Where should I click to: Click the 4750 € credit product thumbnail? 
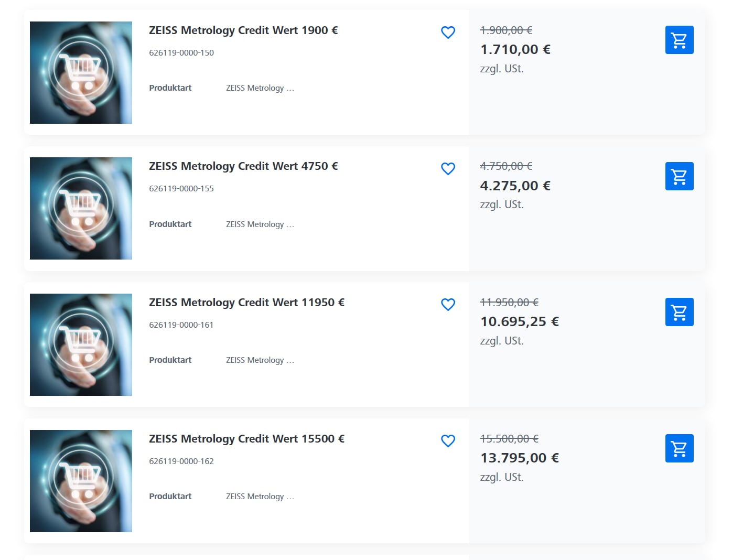pyautogui.click(x=81, y=208)
